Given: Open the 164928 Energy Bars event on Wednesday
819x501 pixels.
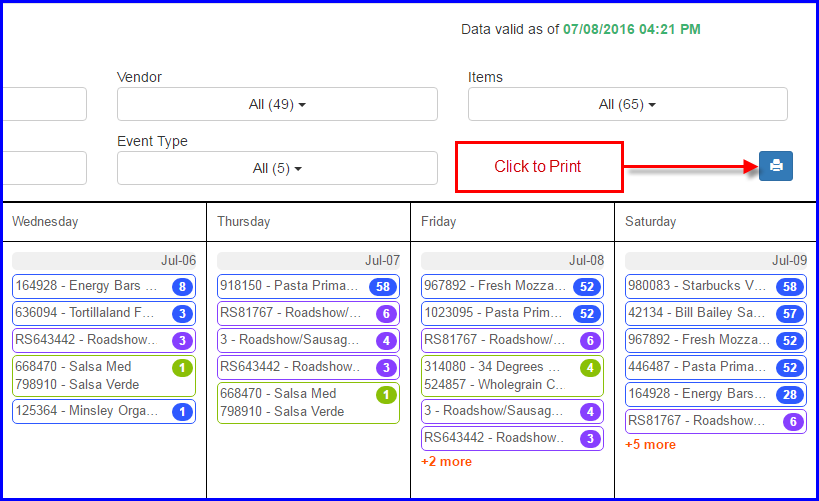Looking at the screenshot, I should click(91, 286).
